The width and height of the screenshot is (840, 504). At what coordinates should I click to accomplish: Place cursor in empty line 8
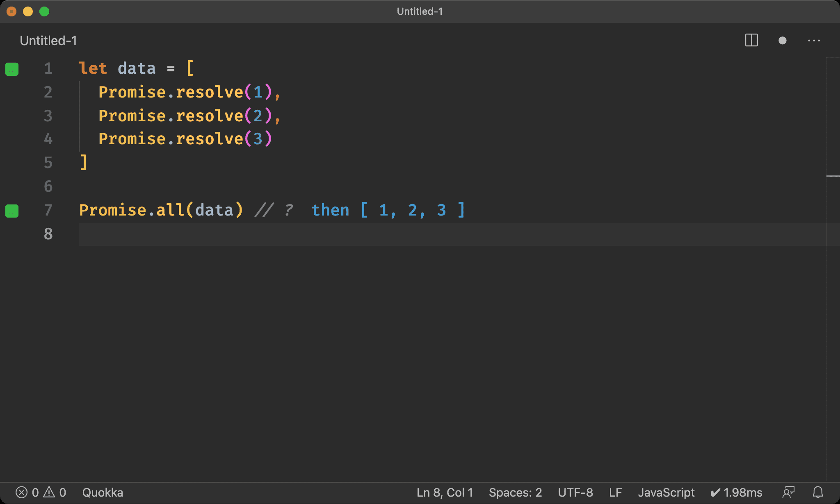coord(328,234)
